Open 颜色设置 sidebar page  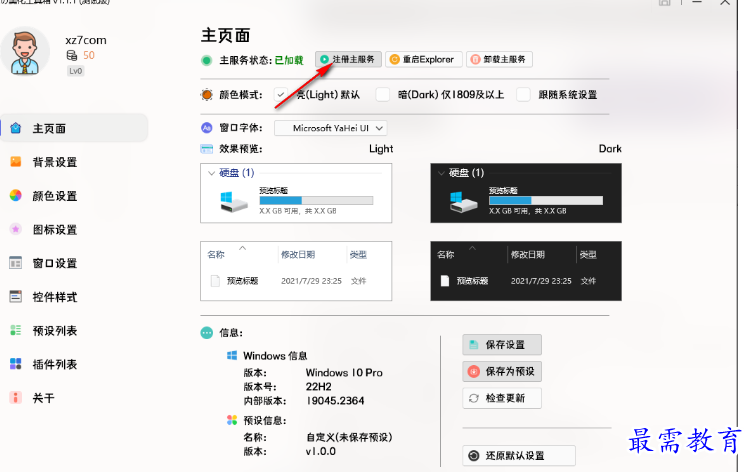55,196
